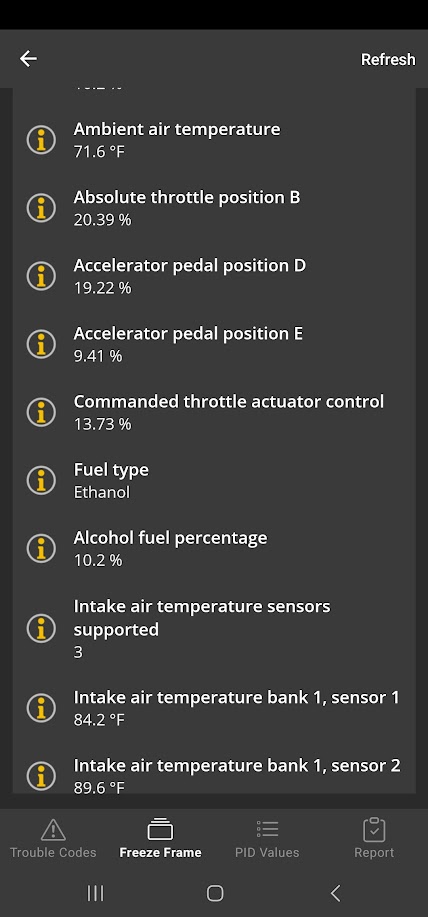Switch to the Trouble Codes tab

tap(53, 839)
